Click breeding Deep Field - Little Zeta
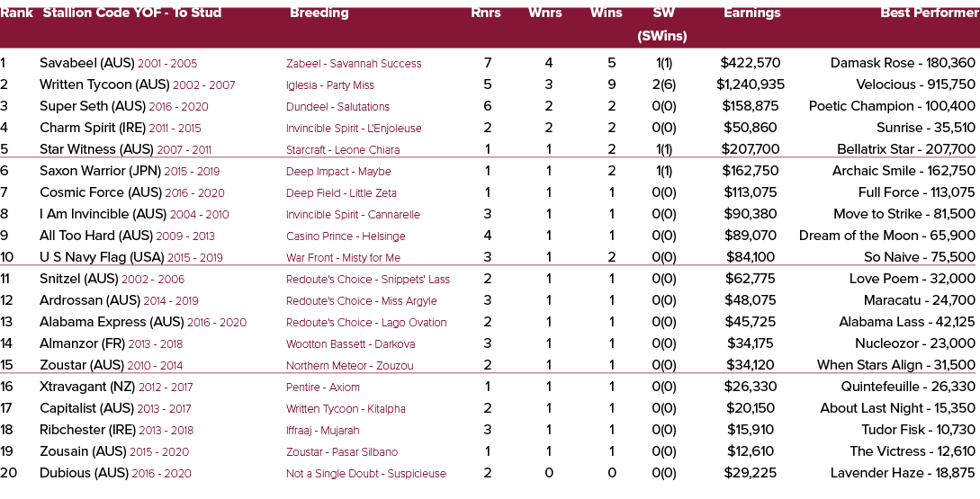Screen dimensions: 980x499 click(x=341, y=193)
